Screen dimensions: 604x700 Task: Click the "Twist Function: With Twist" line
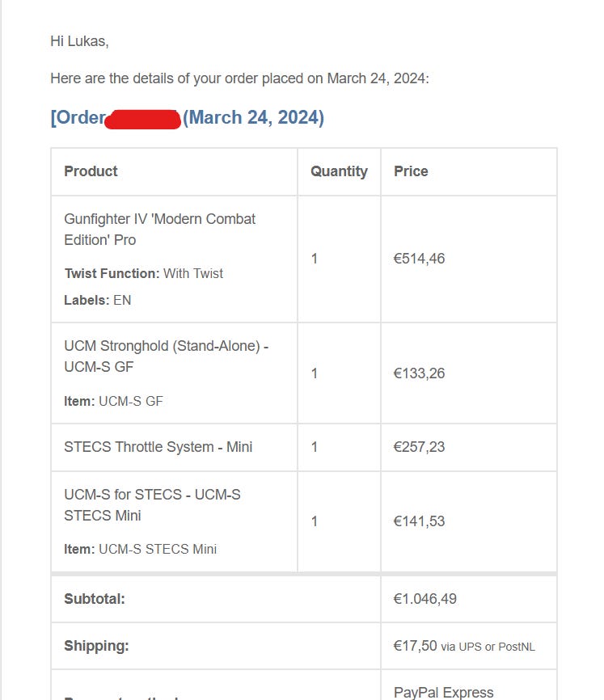tap(143, 273)
